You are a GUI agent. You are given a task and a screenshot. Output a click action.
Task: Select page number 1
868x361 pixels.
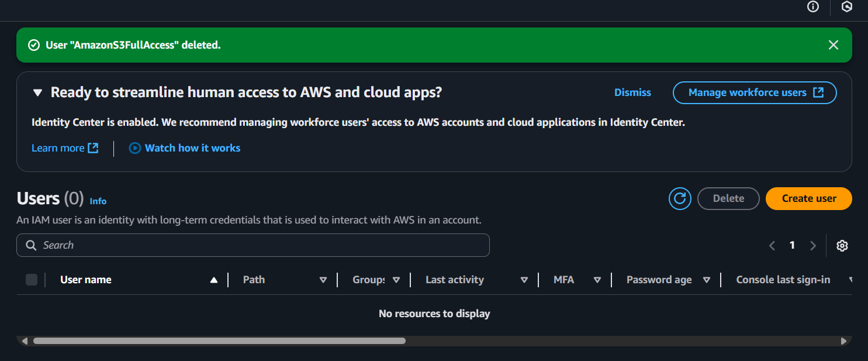[x=792, y=245]
